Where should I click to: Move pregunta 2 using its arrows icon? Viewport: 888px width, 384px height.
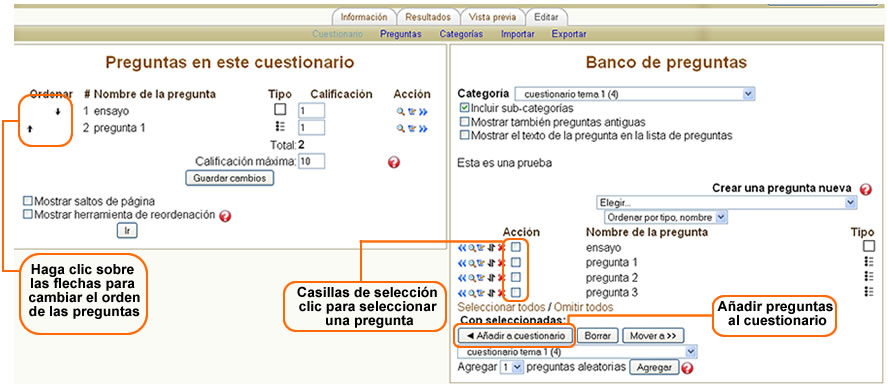coord(491,278)
